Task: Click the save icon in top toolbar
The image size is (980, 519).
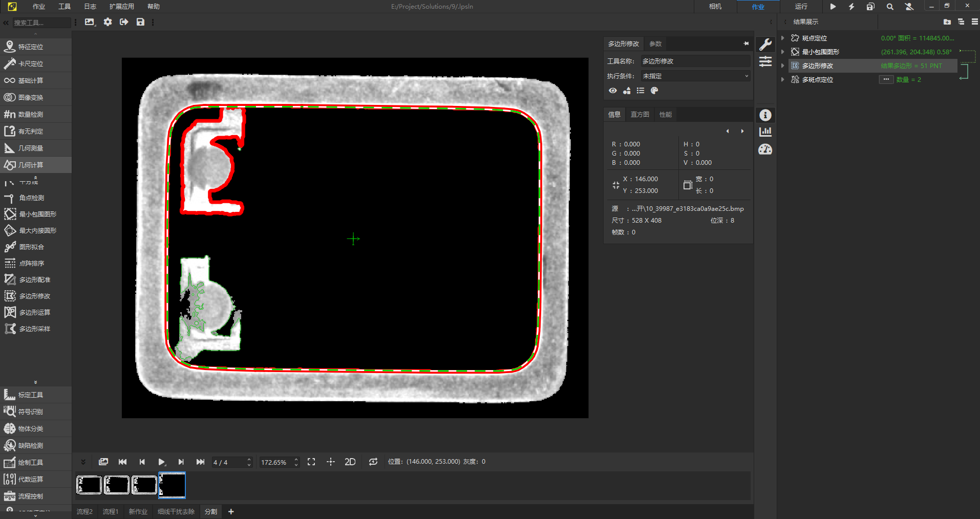Action: [140, 22]
